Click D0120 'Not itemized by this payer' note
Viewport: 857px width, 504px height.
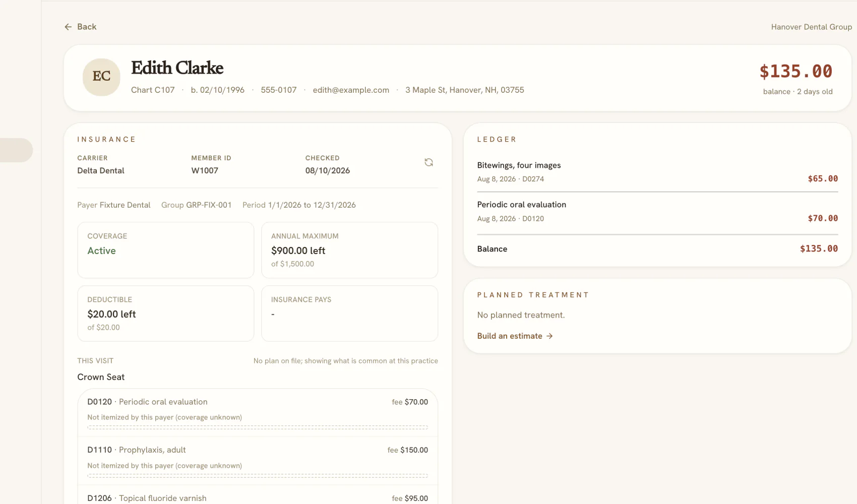click(164, 417)
